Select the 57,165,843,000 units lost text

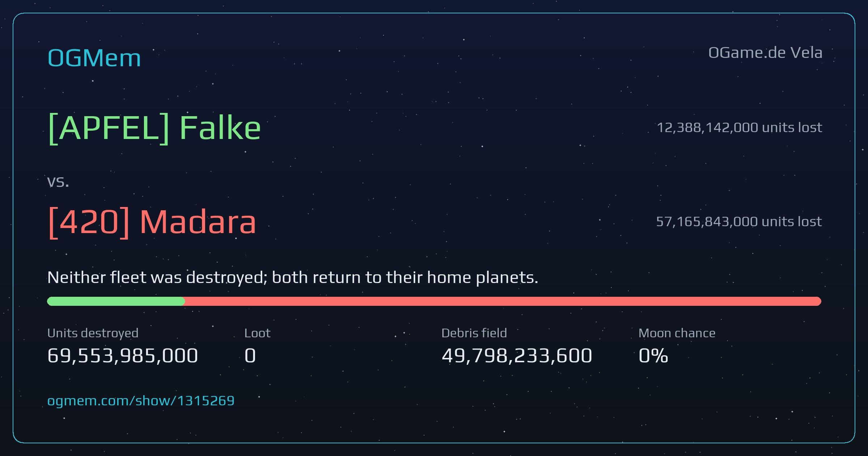(739, 221)
